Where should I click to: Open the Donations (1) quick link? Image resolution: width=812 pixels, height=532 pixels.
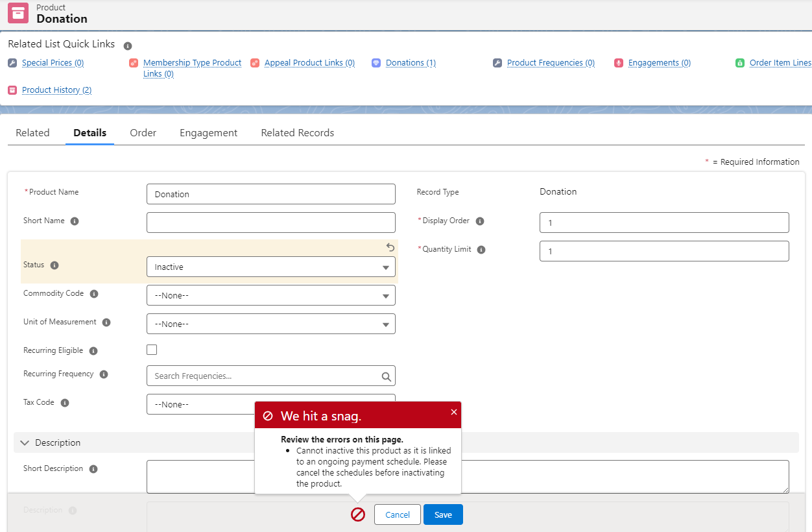pos(411,63)
